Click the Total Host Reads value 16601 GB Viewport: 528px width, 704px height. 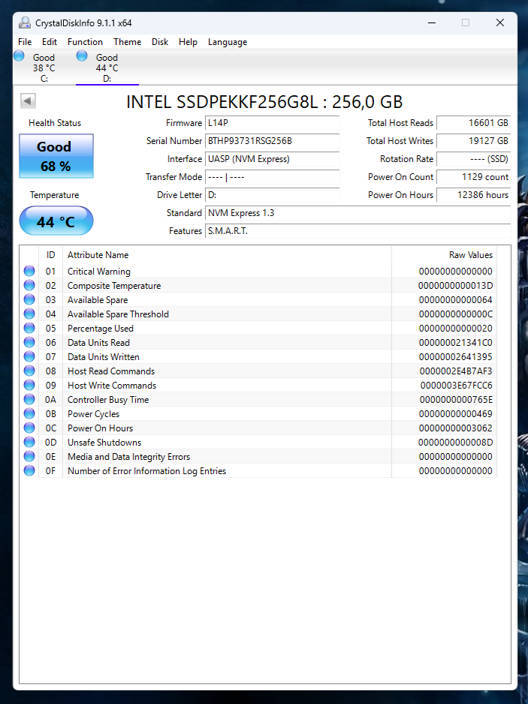(x=474, y=123)
